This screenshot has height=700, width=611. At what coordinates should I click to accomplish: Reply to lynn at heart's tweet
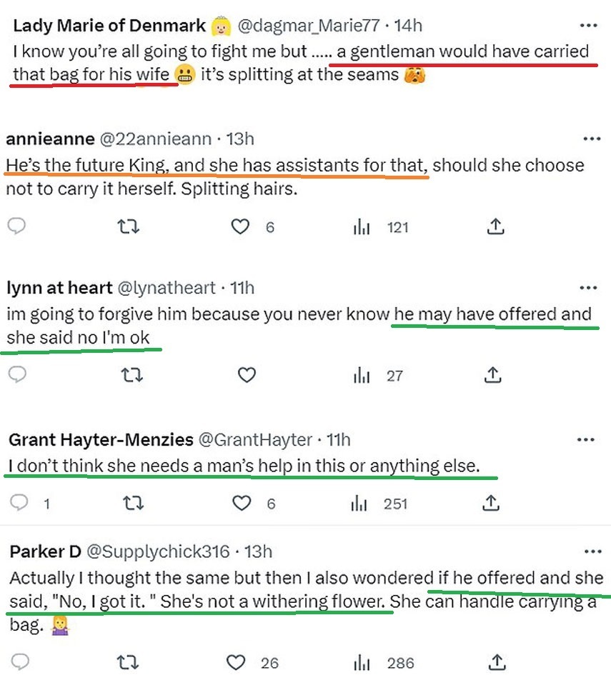click(x=17, y=375)
